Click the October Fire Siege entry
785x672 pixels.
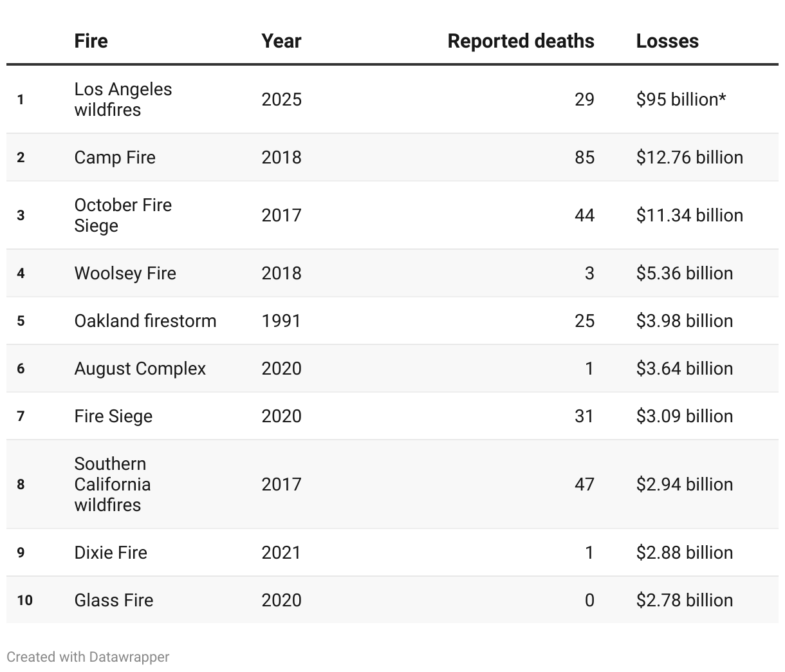(123, 215)
